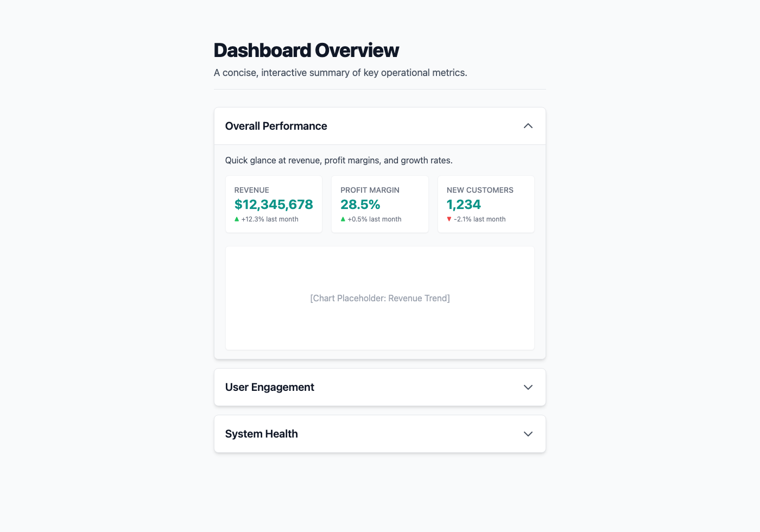
Task: Select the New Customers card
Action: click(x=485, y=204)
